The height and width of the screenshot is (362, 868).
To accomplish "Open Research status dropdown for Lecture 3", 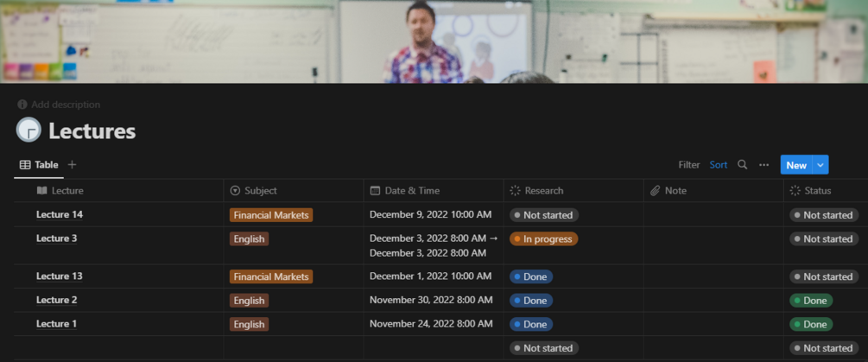I will (544, 238).
